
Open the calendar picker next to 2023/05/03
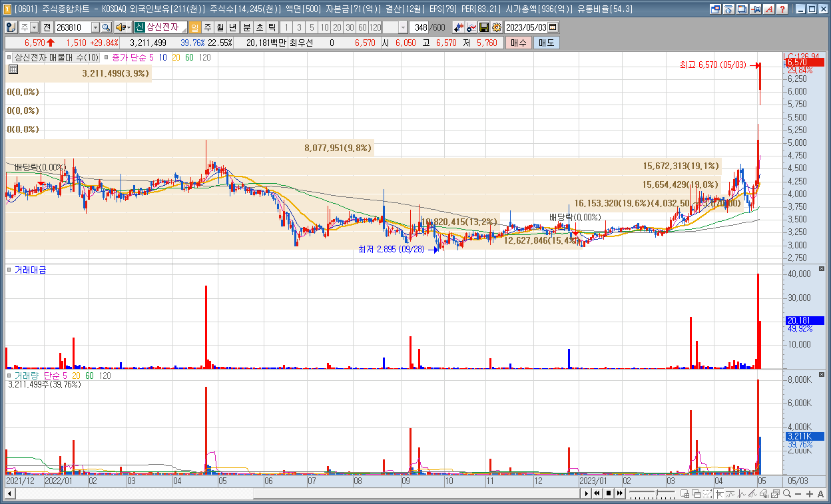click(x=553, y=27)
